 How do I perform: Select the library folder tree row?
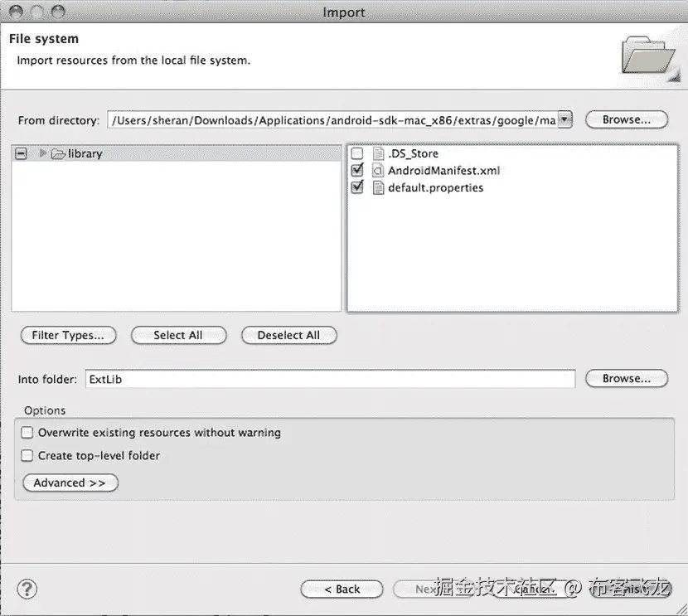pos(177,153)
